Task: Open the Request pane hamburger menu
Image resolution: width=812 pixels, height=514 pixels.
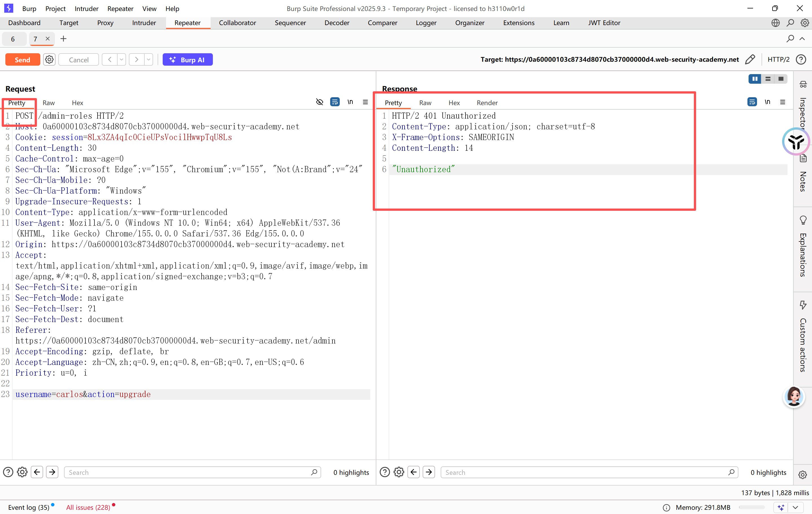Action: point(365,102)
